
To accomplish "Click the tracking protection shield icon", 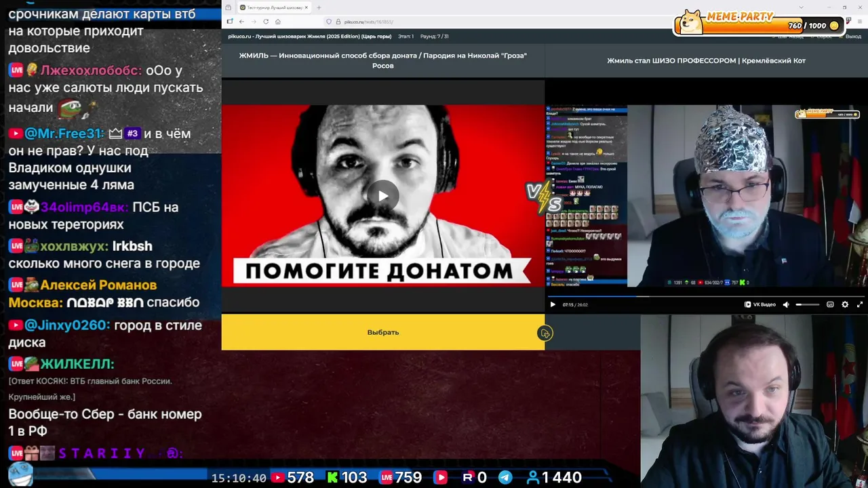I will pos(329,22).
